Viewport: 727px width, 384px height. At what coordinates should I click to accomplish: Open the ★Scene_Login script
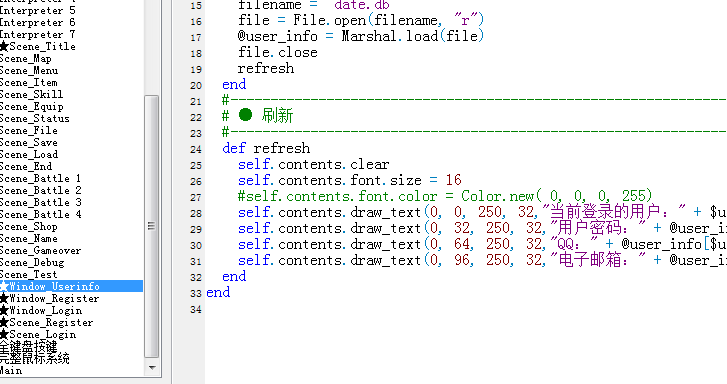38,335
